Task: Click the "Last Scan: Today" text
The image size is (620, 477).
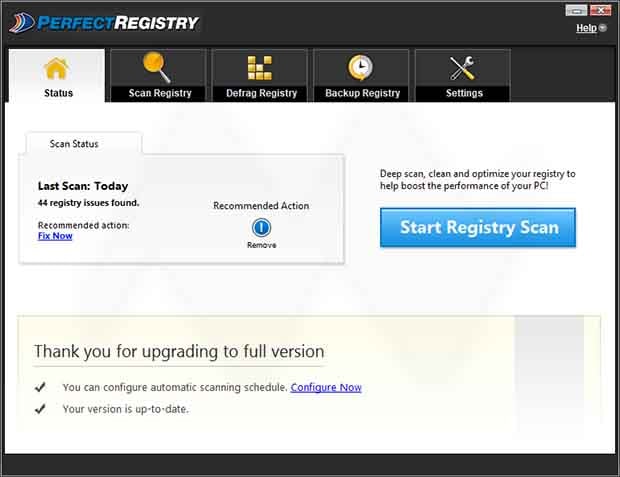Action: (83, 186)
